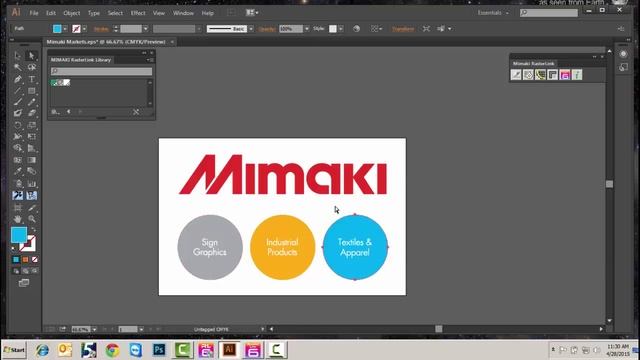Open the Arrange Documents dropdown
Image resolution: width=640 pixels, height=360 pixels.
[x=252, y=13]
